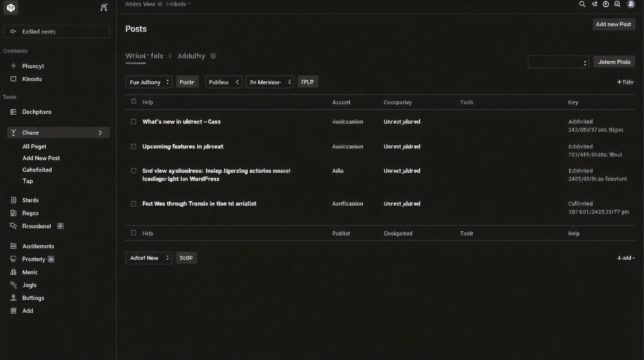The image size is (644, 360).
Task: Click the + Tiilir link above table
Action: [x=626, y=82]
